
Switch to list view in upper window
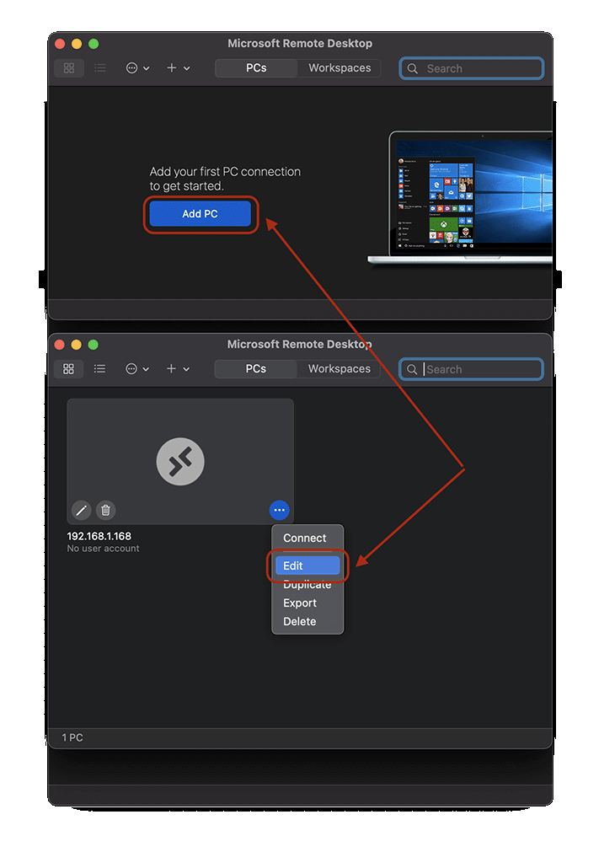click(100, 68)
